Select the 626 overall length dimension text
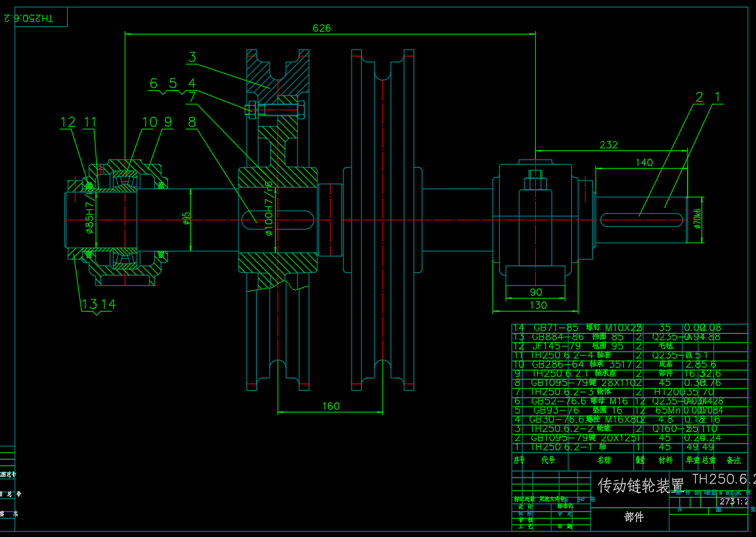 tap(322, 28)
